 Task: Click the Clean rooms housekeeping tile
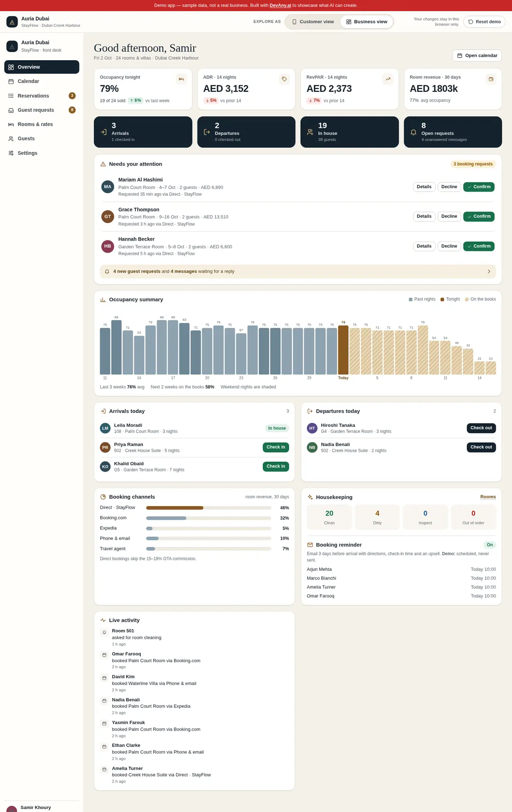point(329,517)
